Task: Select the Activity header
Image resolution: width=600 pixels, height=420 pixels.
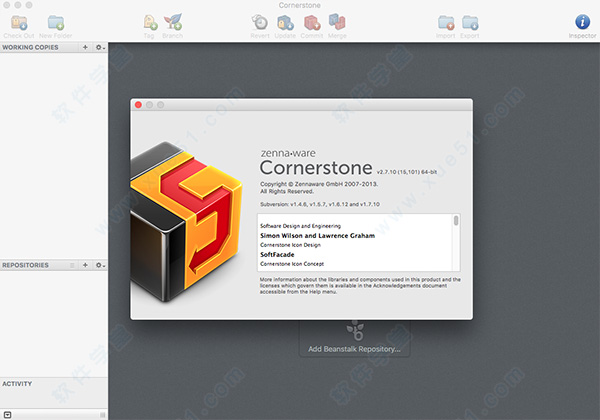Action: pos(17,384)
